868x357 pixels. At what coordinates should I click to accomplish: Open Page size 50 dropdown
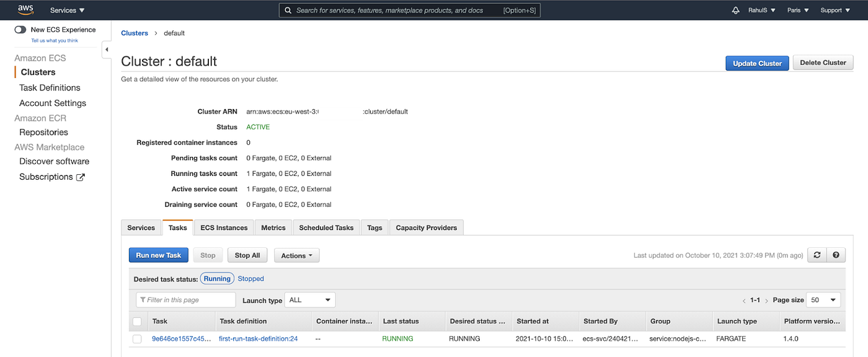coord(824,300)
